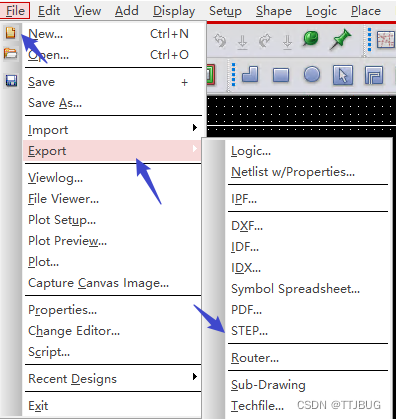396x419 pixels.
Task: Open Viewlog... from the File menu
Action: point(113,178)
